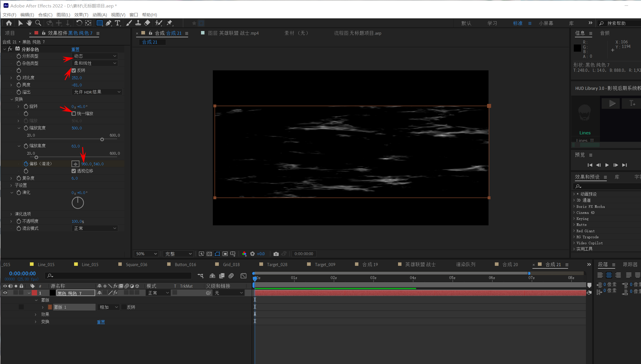The image size is (641, 364).
Task: Expand the 对比度 contrast property
Action: coord(11,78)
